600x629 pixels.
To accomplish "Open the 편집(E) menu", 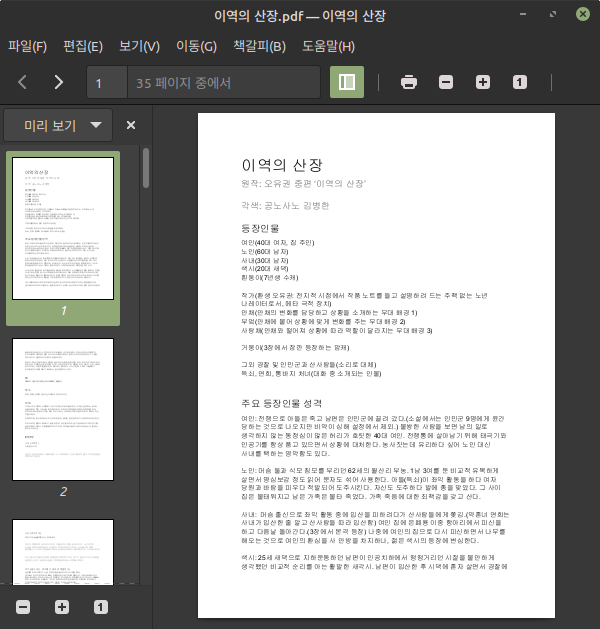I will [x=83, y=47].
